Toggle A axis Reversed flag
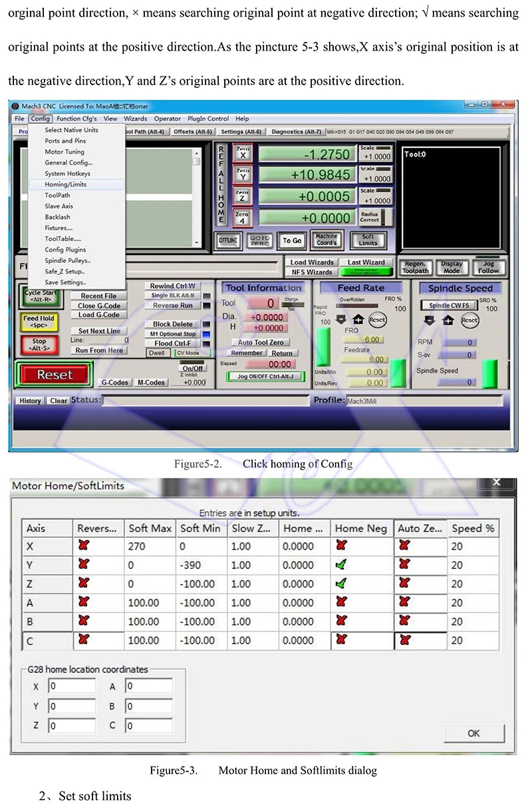 point(82,602)
